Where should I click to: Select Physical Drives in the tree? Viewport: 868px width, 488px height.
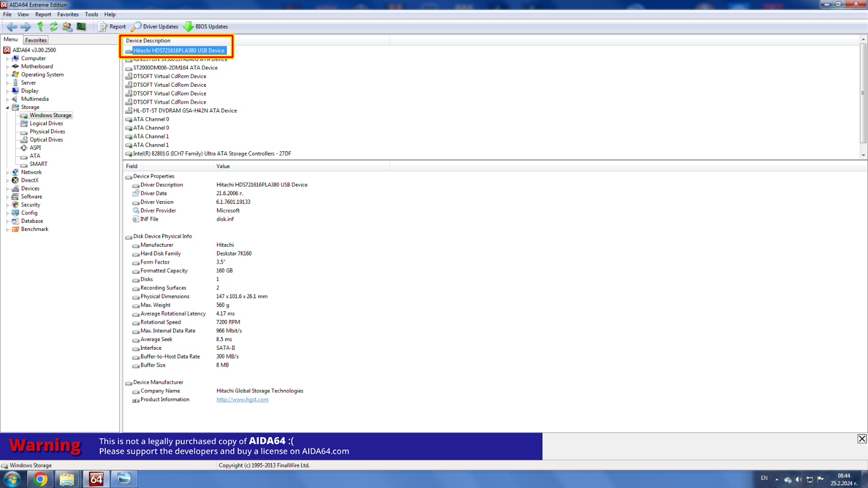pyautogui.click(x=47, y=132)
